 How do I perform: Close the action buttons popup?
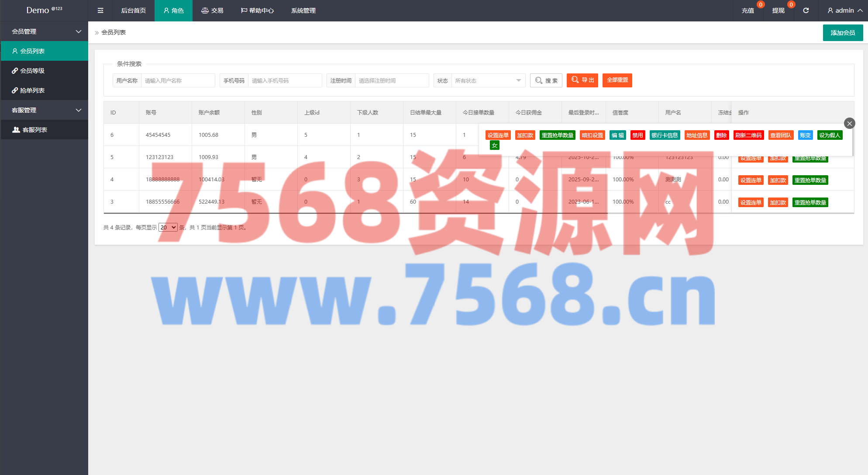[x=849, y=124]
